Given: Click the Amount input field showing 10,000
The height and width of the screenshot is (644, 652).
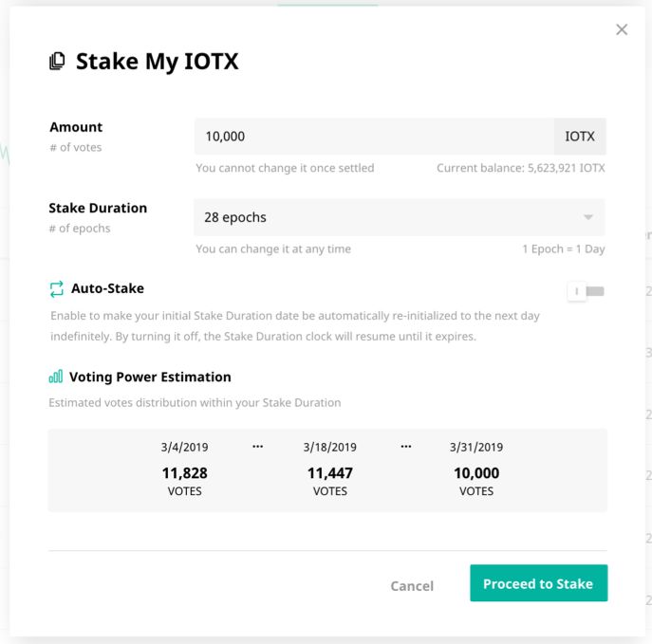Looking at the screenshot, I should (374, 137).
